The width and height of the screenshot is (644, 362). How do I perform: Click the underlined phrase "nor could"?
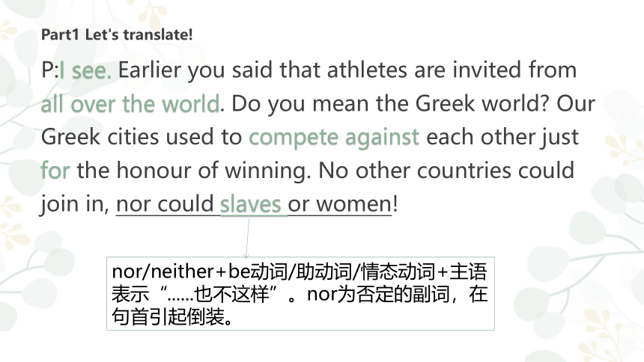coord(165,204)
